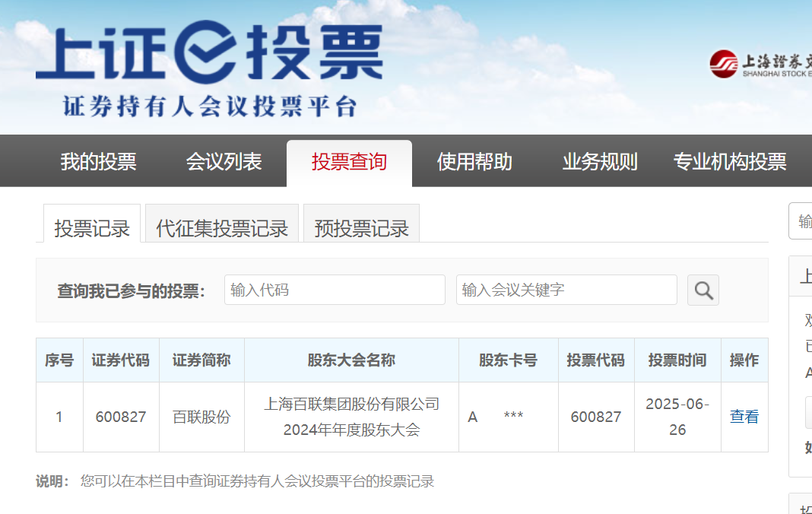Click the 证券持有人会议投票平台 subtitle text
This screenshot has width=812, height=514.
pos(210,106)
